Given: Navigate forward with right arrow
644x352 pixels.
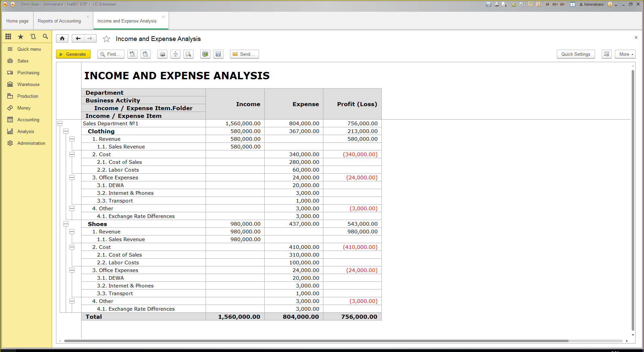Looking at the screenshot, I should point(90,39).
